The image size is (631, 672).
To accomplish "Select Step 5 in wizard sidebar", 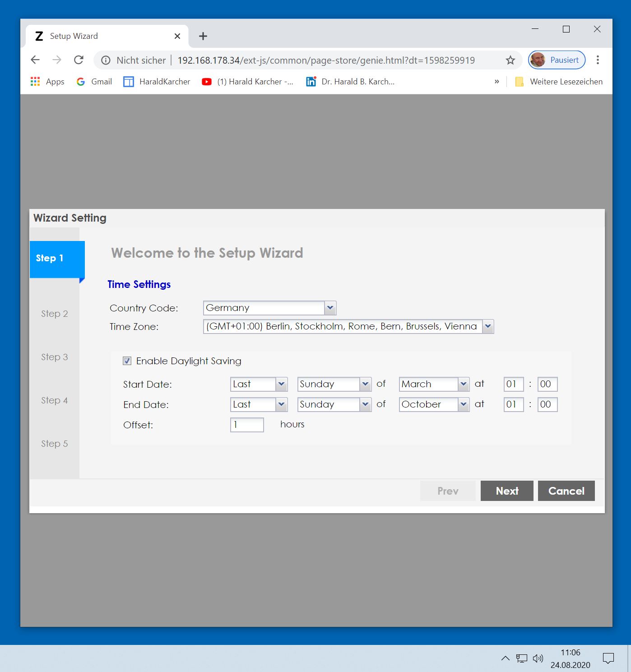I will (55, 444).
